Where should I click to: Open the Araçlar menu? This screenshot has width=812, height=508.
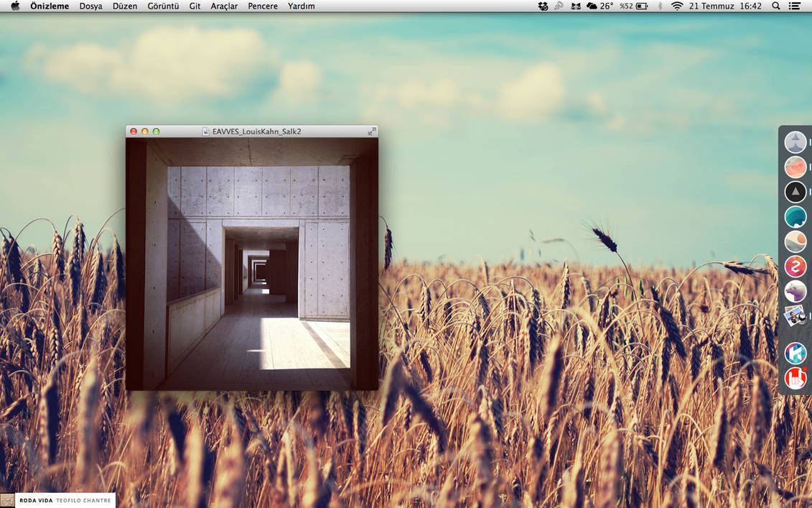pyautogui.click(x=224, y=6)
